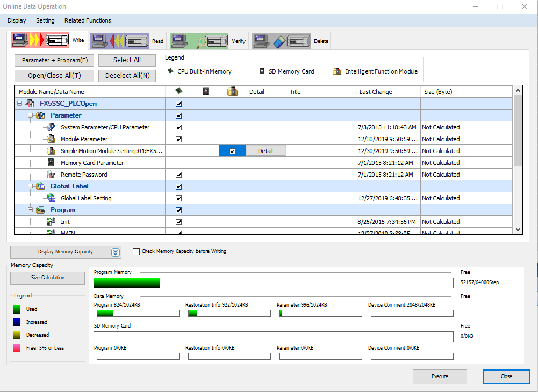538x392 pixels.
Task: Open the Related Functions menu
Action: (x=88, y=20)
